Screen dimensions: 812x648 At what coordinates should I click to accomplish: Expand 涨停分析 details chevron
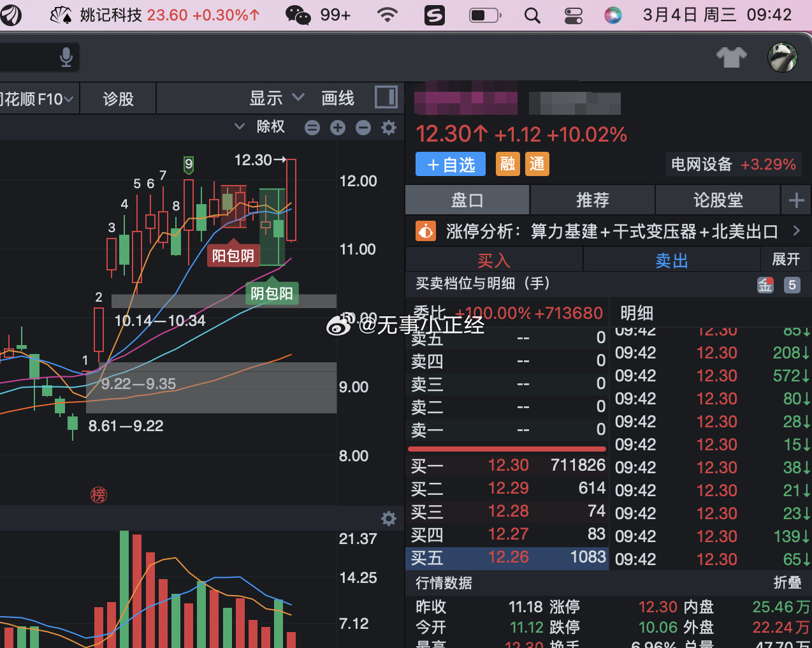coord(796,230)
